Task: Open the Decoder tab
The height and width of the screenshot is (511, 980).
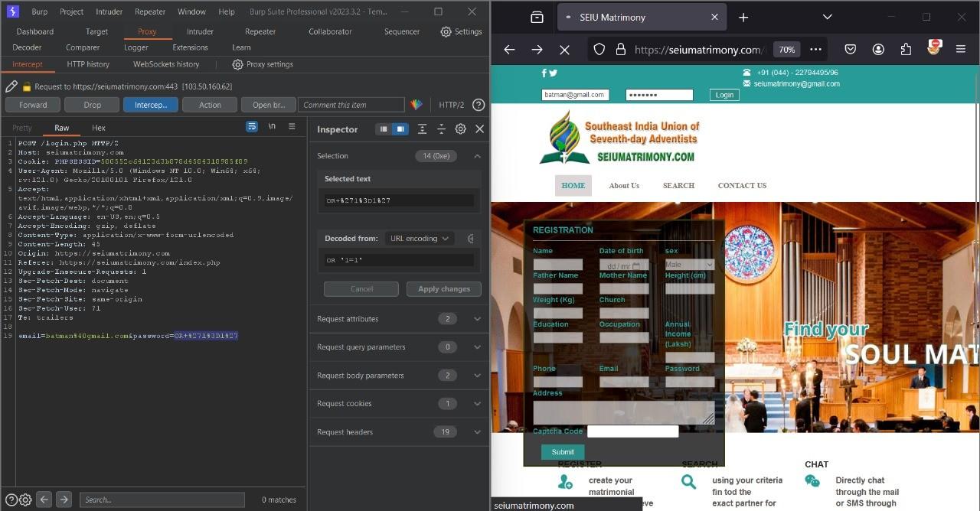Action: tap(28, 47)
